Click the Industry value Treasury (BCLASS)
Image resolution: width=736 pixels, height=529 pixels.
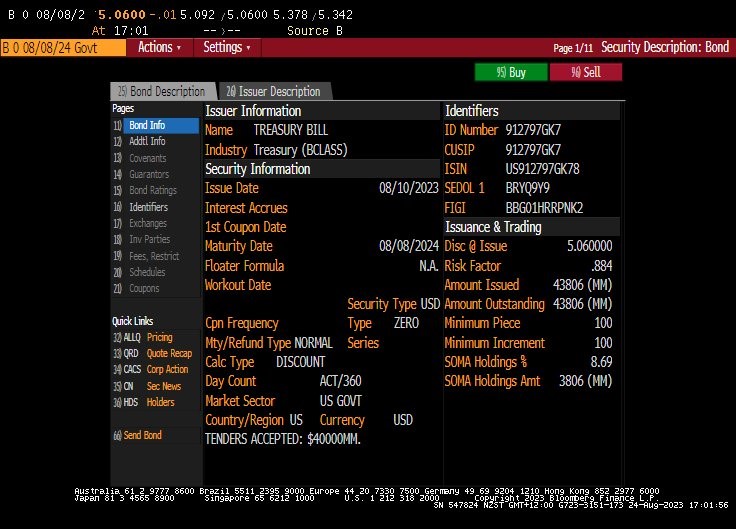(300, 150)
